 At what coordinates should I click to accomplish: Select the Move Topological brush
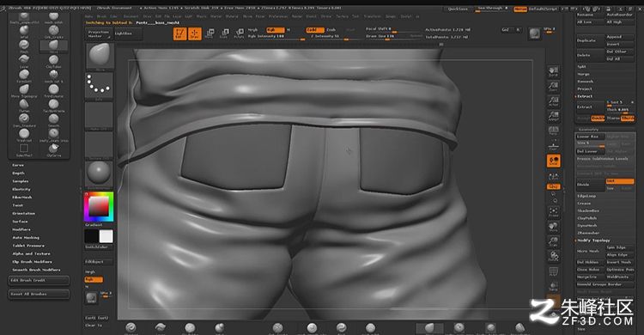(x=24, y=90)
